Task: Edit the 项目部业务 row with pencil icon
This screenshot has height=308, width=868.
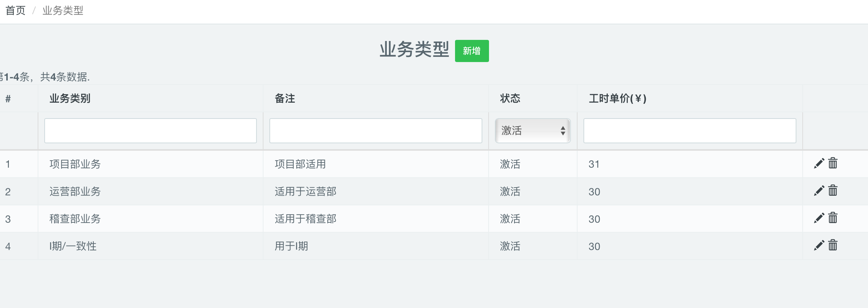Action: (819, 163)
